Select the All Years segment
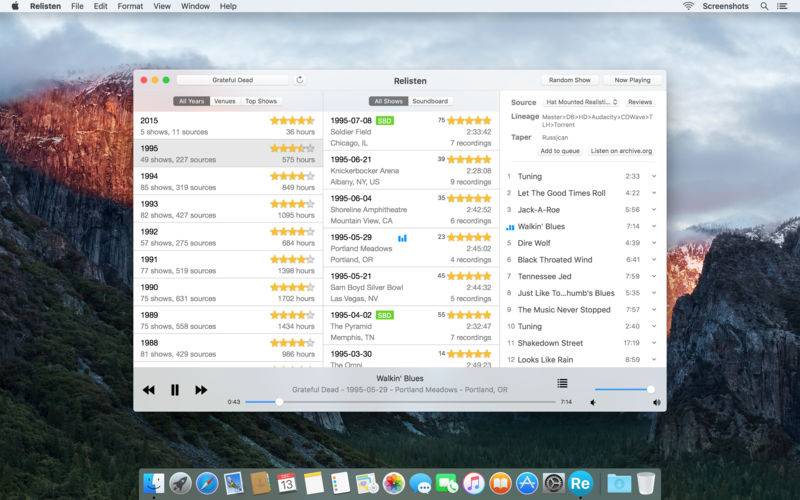This screenshot has height=500, width=800. coord(191,101)
